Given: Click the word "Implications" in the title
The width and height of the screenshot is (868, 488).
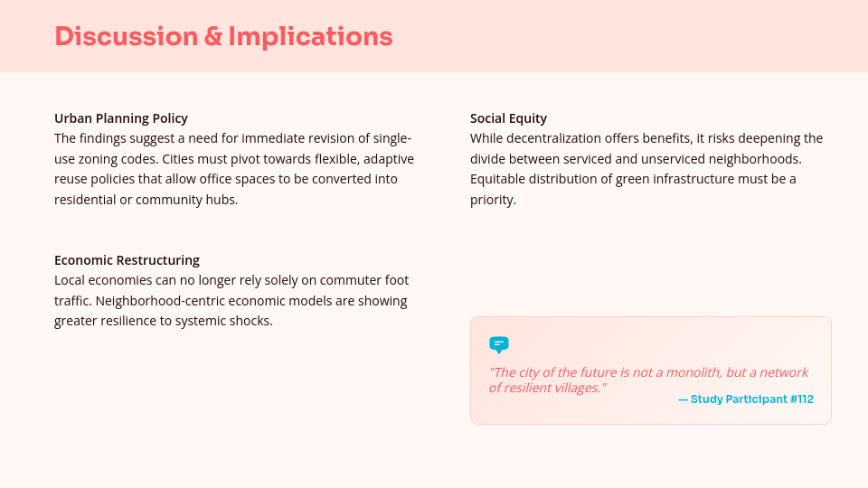Looking at the screenshot, I should pyautogui.click(x=310, y=36).
